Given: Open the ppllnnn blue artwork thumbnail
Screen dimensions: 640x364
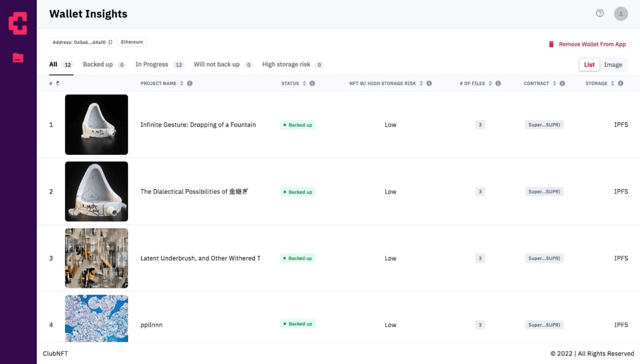Looking at the screenshot, I should [96, 318].
